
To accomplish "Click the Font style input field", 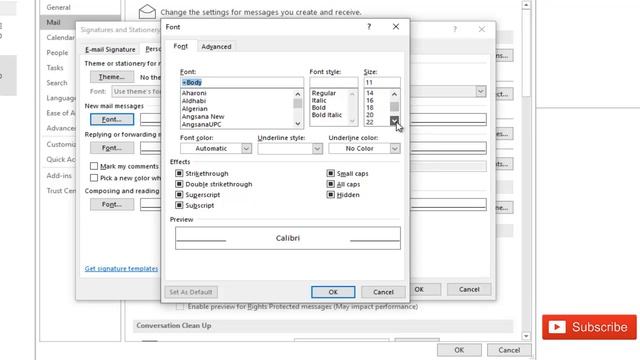I will tap(333, 82).
